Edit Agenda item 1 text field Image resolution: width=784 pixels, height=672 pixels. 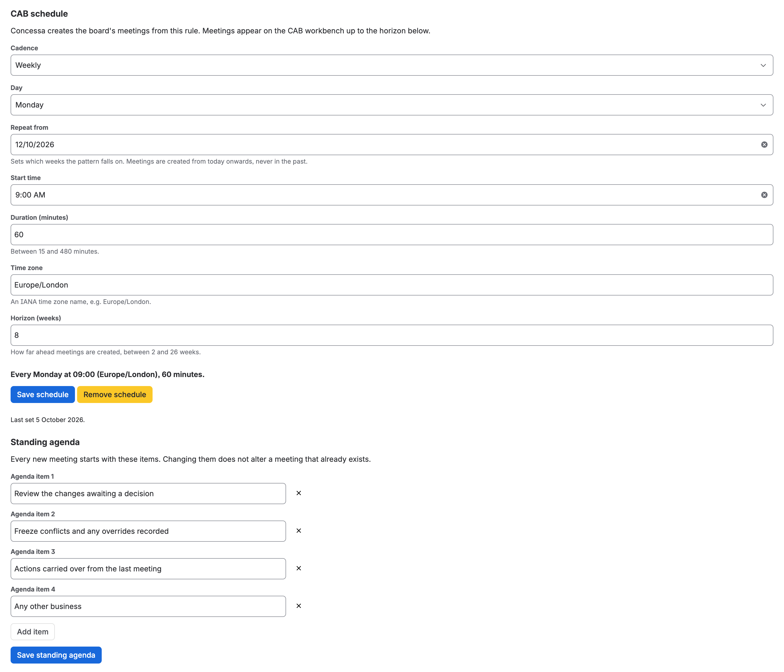[x=148, y=494]
